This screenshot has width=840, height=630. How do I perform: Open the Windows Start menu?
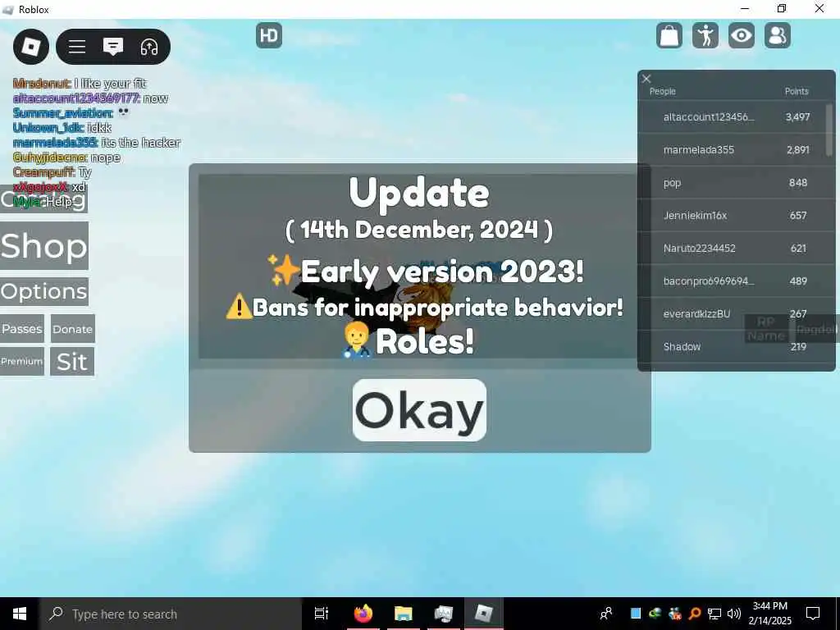point(20,614)
